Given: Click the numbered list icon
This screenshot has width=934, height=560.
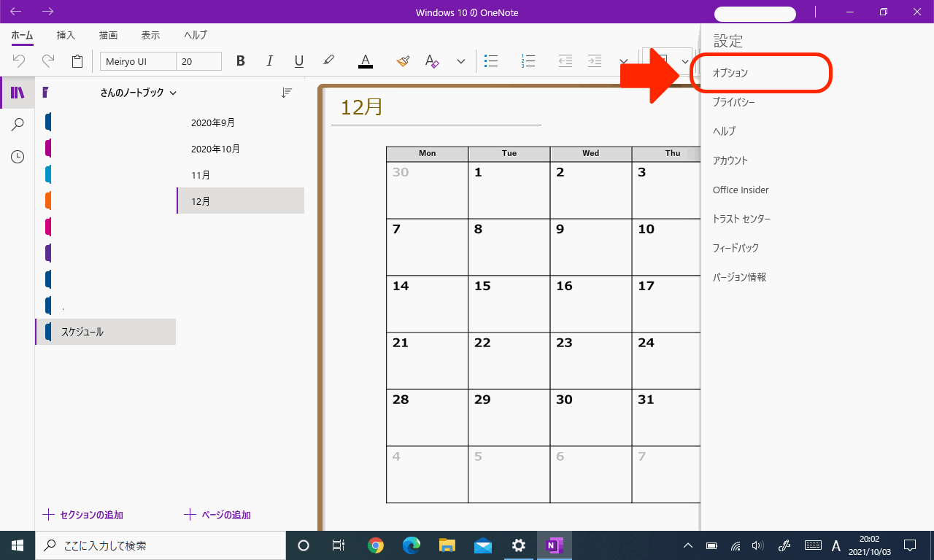Looking at the screenshot, I should (528, 61).
